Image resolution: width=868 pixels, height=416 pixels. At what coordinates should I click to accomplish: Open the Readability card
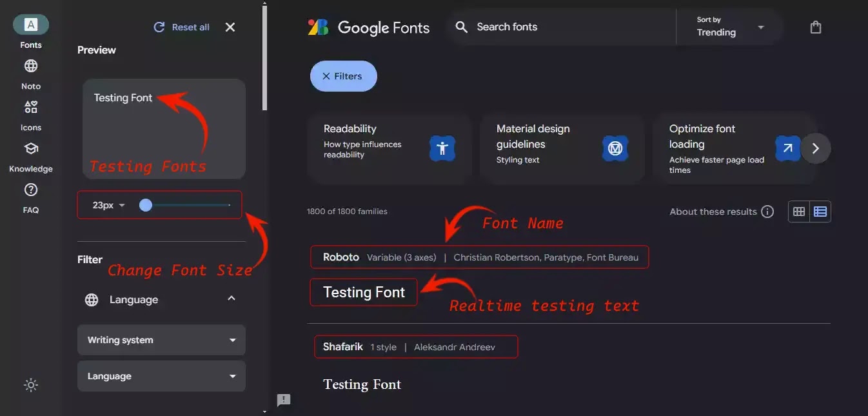click(x=389, y=148)
